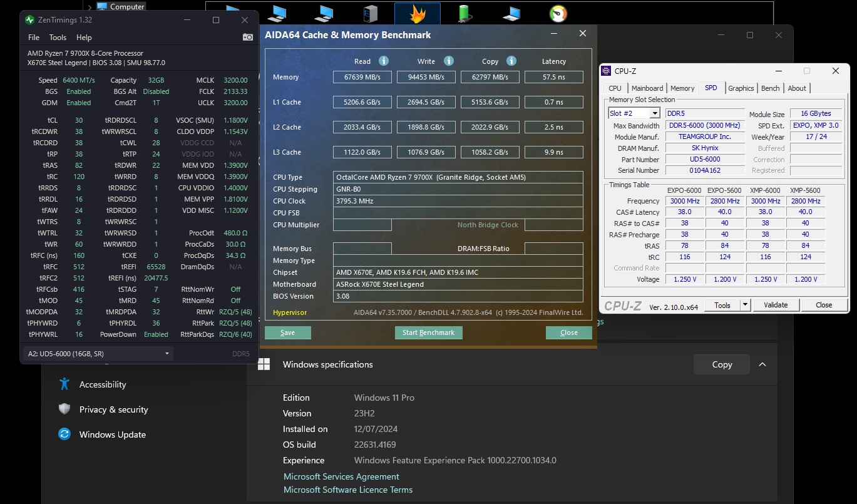Click the Memory Latency field "57.5 ns"
The image size is (857, 504).
click(x=554, y=77)
